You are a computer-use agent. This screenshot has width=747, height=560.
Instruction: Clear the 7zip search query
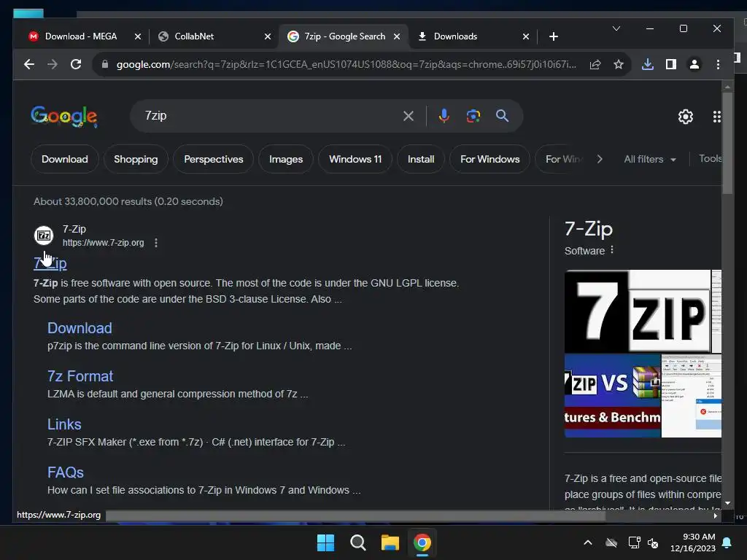(409, 116)
